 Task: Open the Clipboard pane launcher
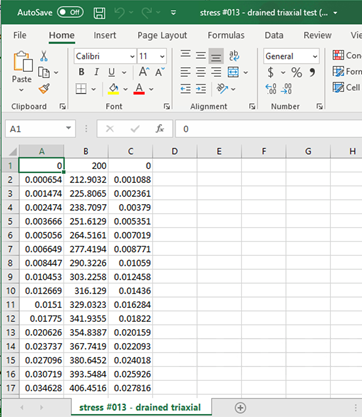(62, 106)
